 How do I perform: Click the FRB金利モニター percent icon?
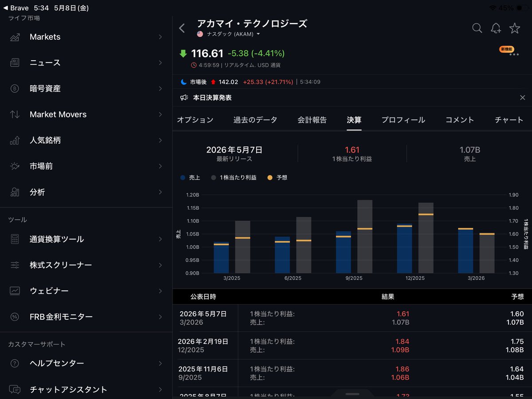pos(15,317)
